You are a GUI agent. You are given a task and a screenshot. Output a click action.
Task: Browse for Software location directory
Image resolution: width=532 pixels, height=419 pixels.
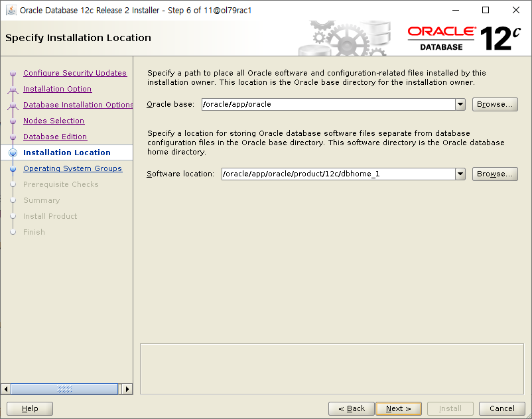click(x=495, y=174)
